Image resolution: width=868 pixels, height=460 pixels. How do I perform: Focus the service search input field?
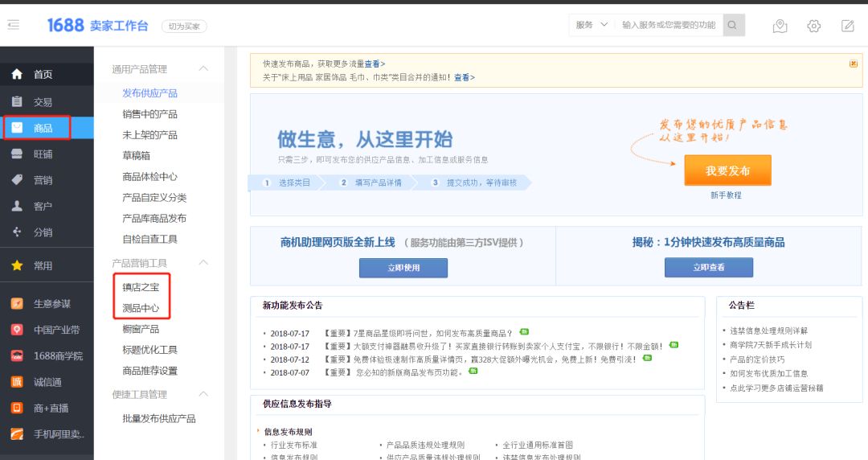(x=669, y=25)
